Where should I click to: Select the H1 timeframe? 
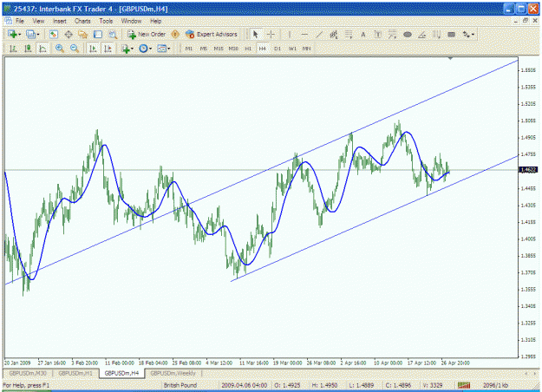pyautogui.click(x=248, y=49)
